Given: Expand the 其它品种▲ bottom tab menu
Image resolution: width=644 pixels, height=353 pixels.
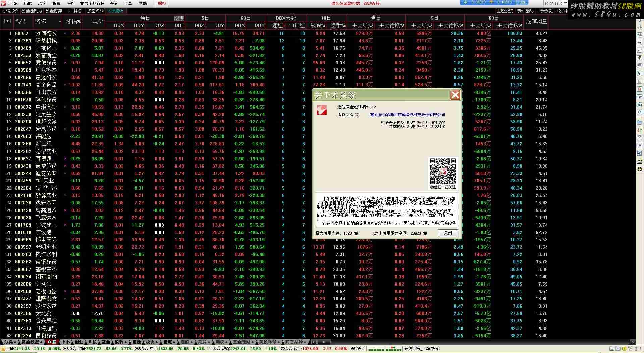Looking at the screenshot, I should tap(296, 342).
